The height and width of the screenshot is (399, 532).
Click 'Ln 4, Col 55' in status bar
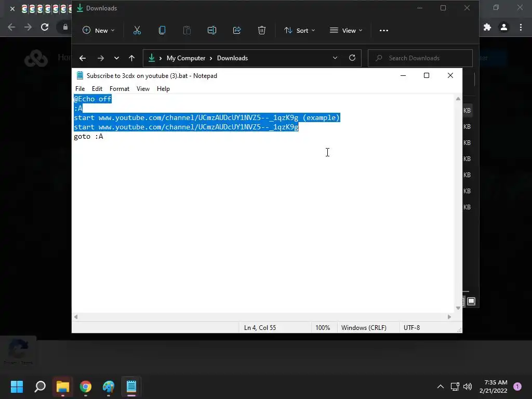pyautogui.click(x=260, y=328)
